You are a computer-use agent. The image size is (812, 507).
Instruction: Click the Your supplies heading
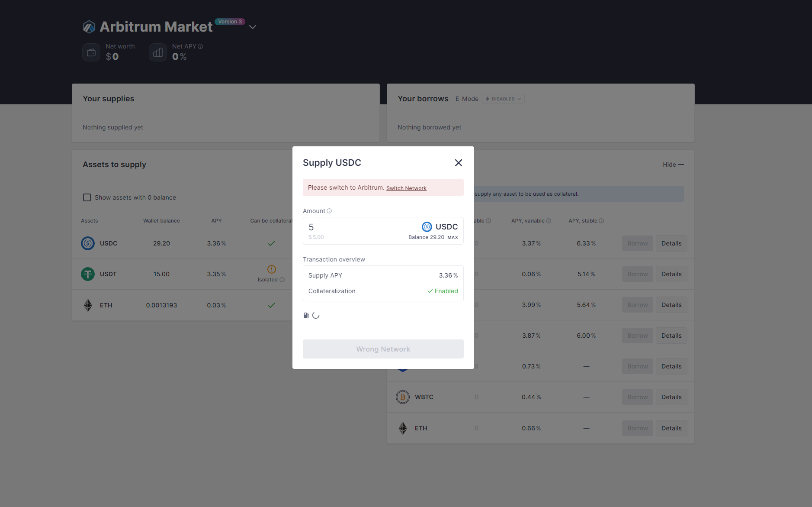point(109,99)
